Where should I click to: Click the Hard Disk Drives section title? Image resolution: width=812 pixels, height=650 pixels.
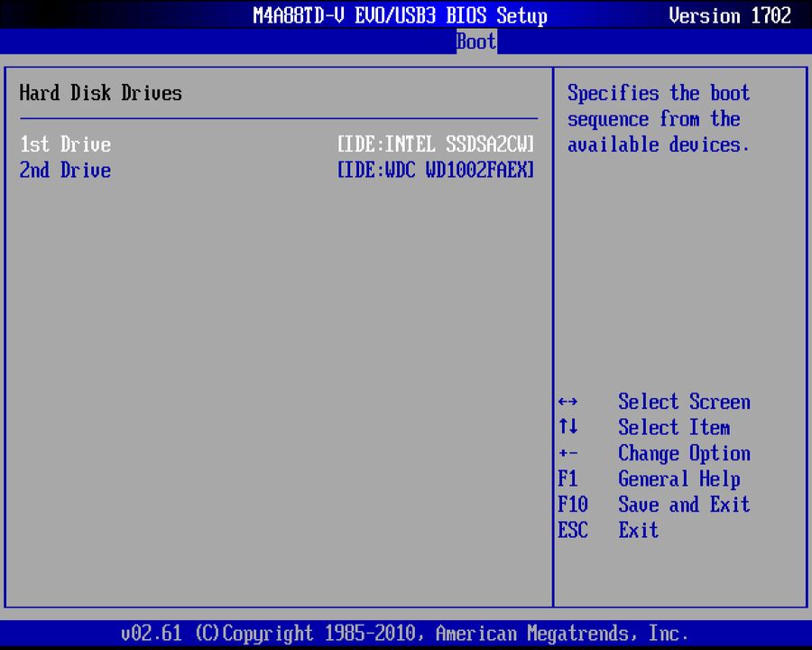click(100, 93)
